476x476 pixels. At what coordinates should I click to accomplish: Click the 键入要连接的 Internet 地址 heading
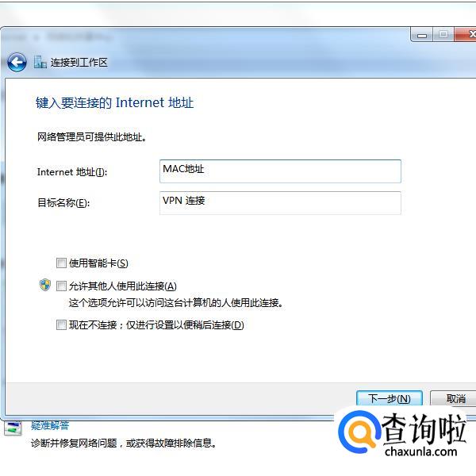click(114, 102)
